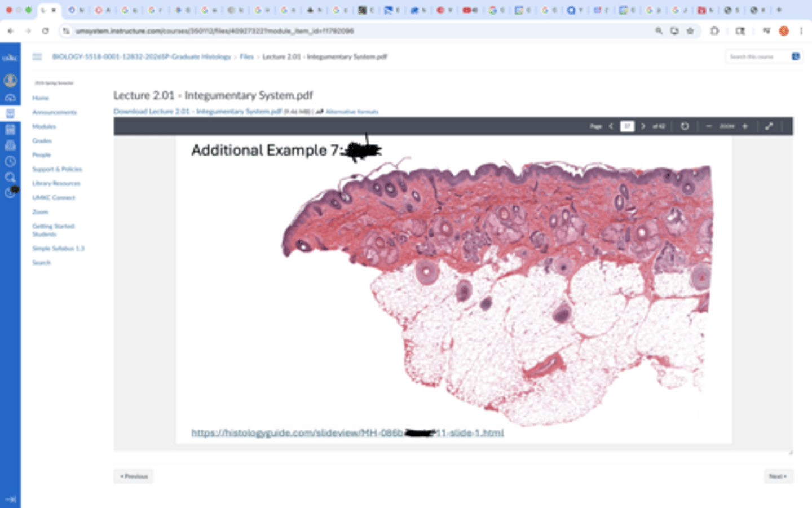Open UMKC Connect link
The height and width of the screenshot is (508, 812).
54,197
